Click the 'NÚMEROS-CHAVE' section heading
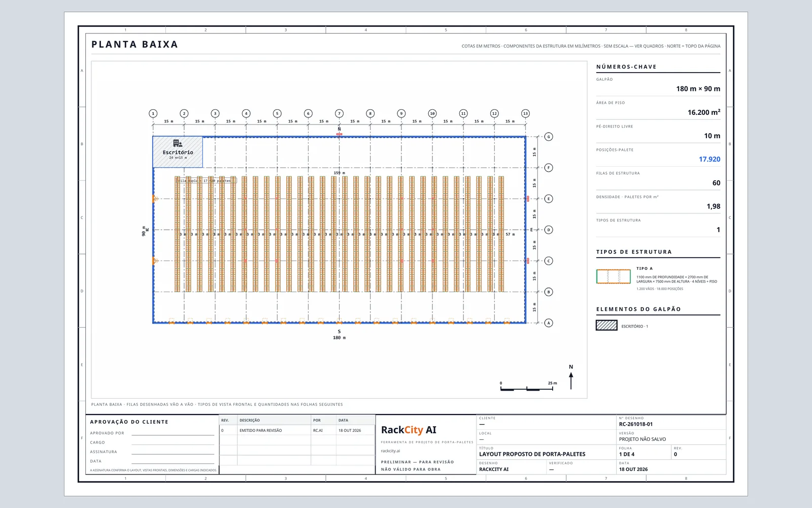This screenshot has height=508, width=812. click(626, 67)
